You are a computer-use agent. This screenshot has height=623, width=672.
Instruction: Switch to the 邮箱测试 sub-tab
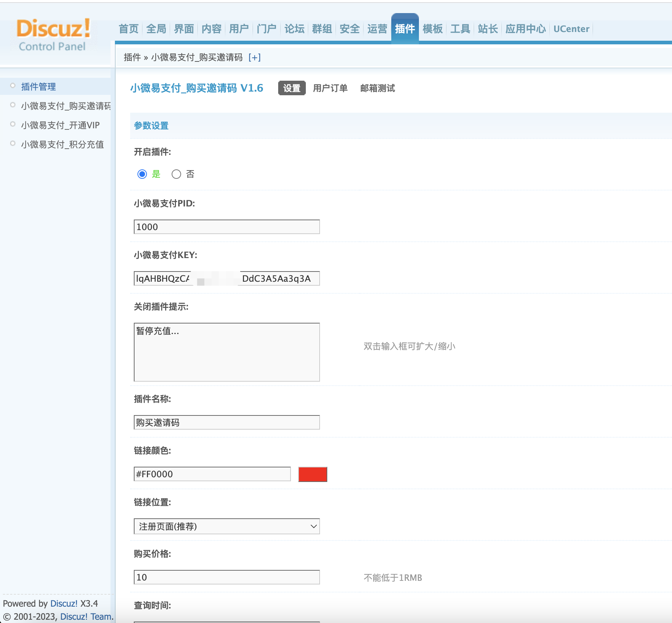point(378,88)
